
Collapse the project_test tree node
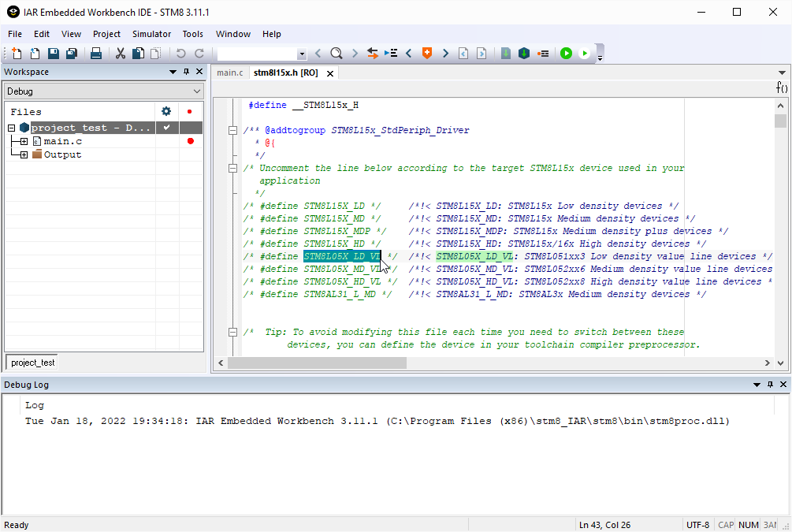click(x=12, y=128)
